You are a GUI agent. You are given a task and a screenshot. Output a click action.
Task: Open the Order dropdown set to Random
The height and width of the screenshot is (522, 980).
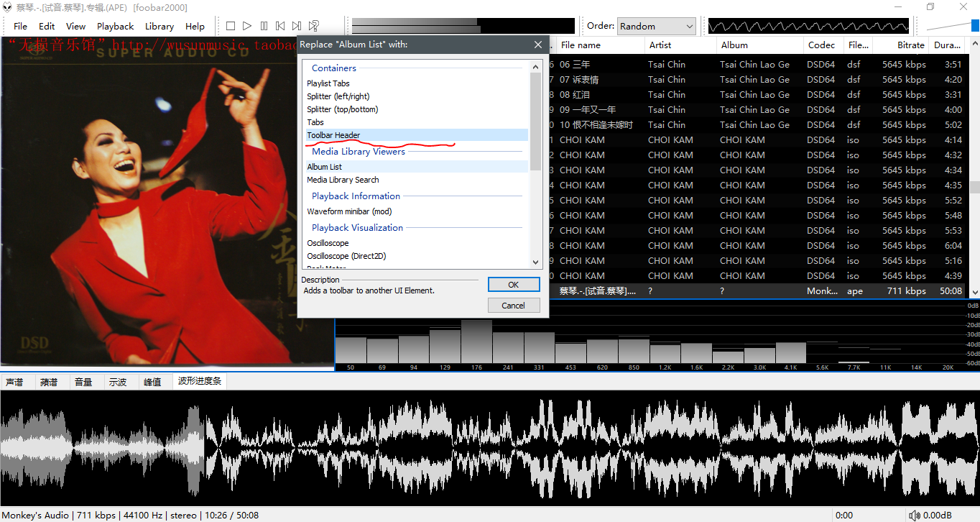click(656, 26)
